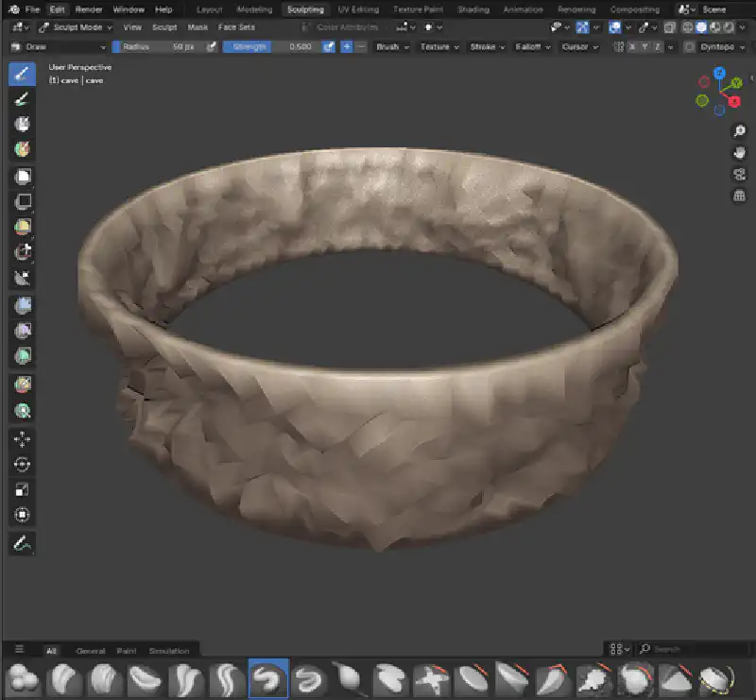Image resolution: width=756 pixels, height=700 pixels.
Task: Switch to the UV Editing workspace tab
Action: coord(357,9)
